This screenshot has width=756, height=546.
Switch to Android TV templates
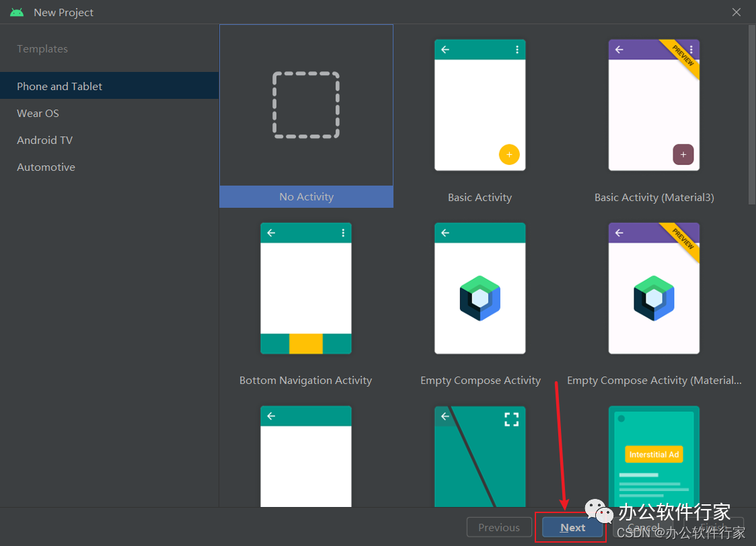point(45,140)
